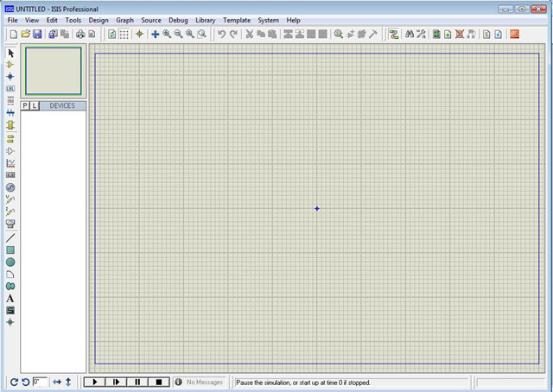Open an existing design file
The width and height of the screenshot is (553, 392).
pos(25,35)
